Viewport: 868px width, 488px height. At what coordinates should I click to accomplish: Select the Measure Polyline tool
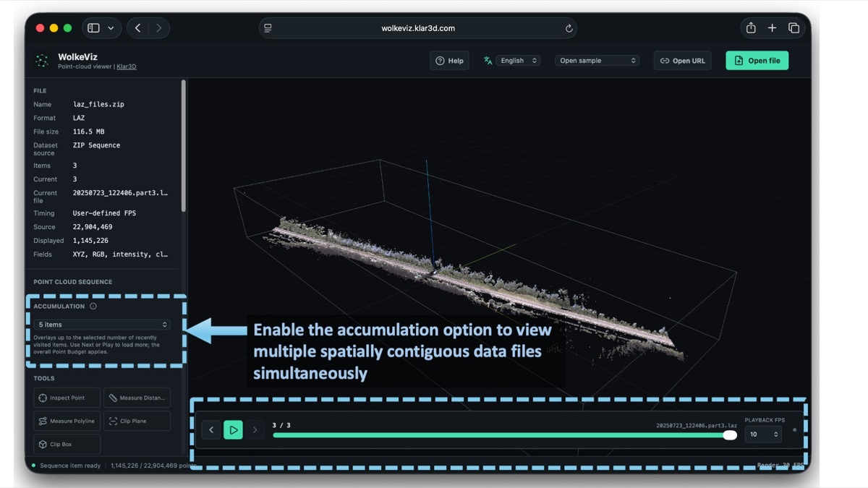click(67, 421)
